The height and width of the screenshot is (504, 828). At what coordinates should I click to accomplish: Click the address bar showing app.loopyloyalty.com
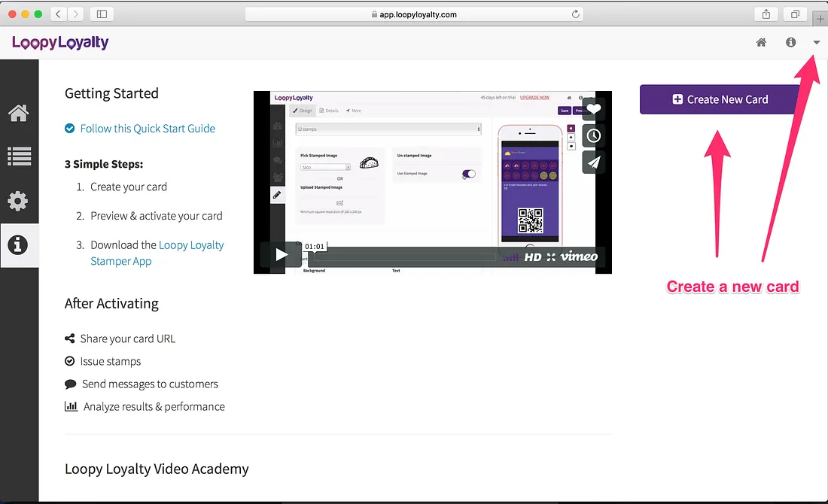click(x=414, y=14)
